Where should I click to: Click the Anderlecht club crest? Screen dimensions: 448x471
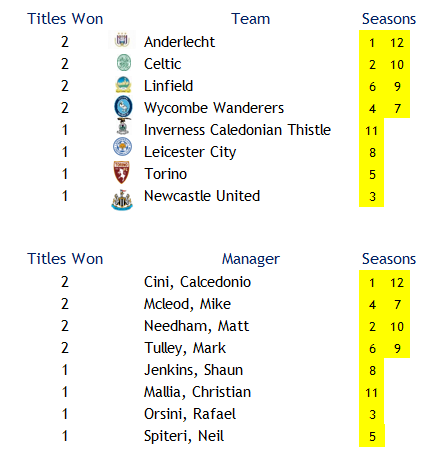[122, 40]
